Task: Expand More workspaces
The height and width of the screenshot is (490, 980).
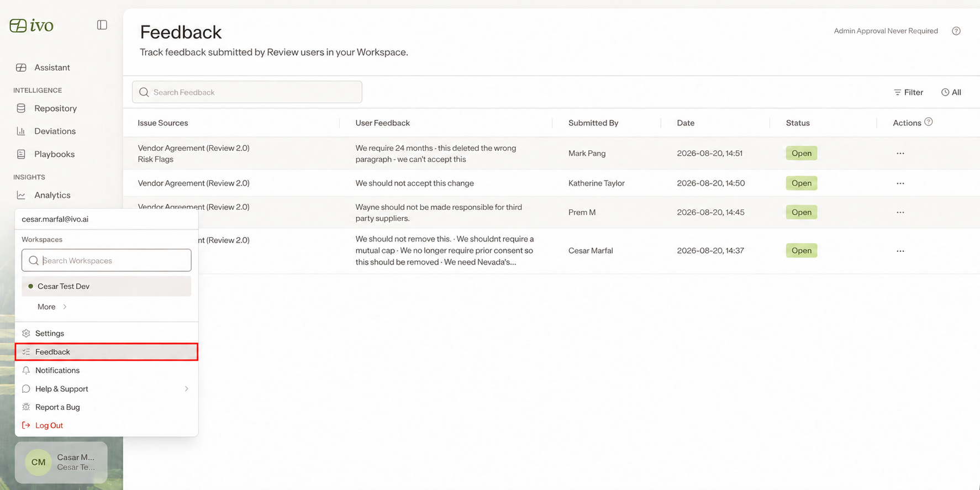Action: point(52,307)
